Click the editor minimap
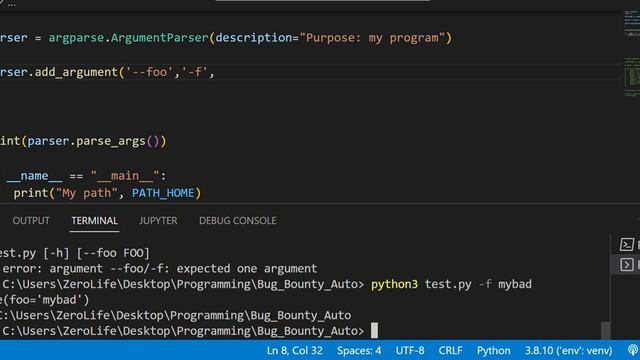The width and height of the screenshot is (640, 360). 631,53
